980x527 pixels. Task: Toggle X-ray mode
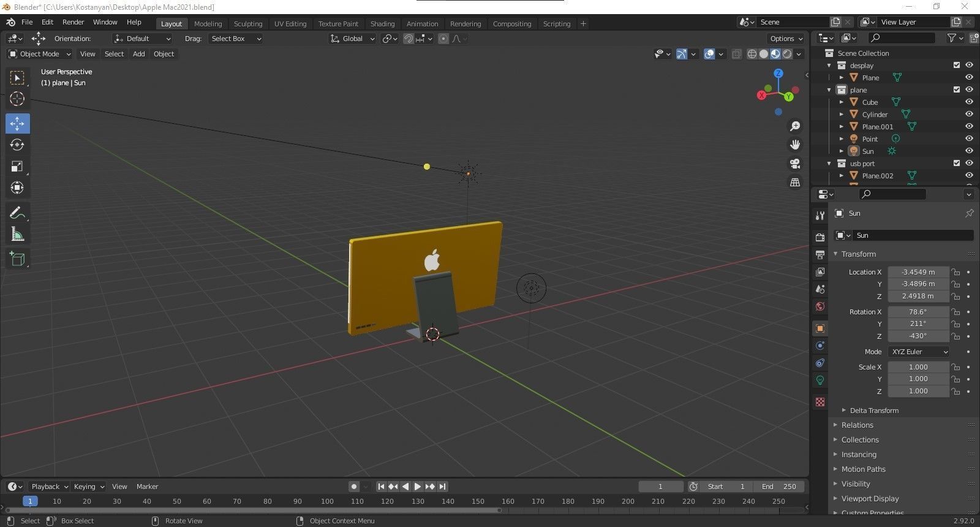point(736,54)
